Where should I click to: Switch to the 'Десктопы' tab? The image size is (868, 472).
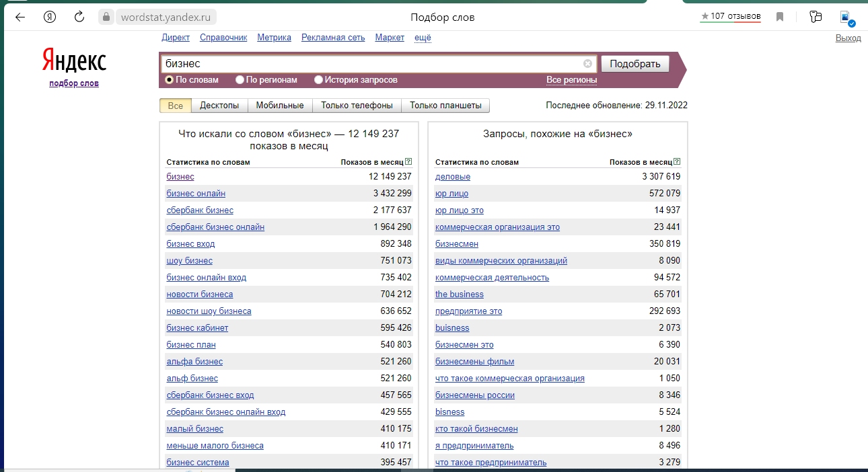(x=219, y=106)
